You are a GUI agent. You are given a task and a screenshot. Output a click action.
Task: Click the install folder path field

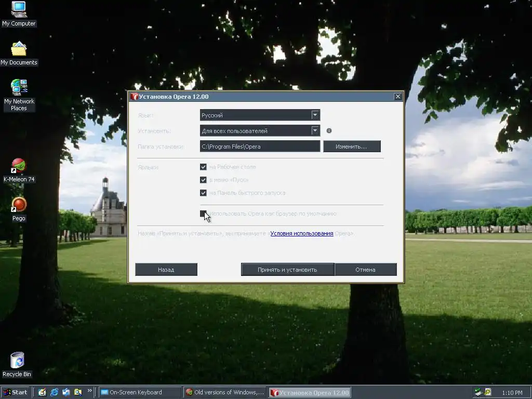click(260, 146)
